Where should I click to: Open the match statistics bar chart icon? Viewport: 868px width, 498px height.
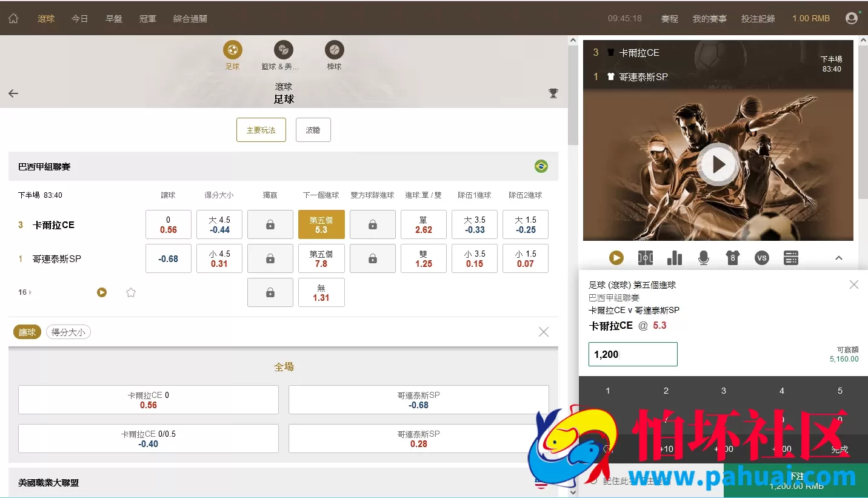pyautogui.click(x=675, y=258)
